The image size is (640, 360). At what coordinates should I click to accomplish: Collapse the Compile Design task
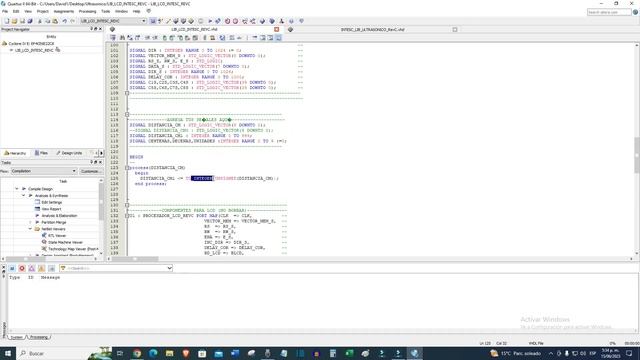click(17, 189)
